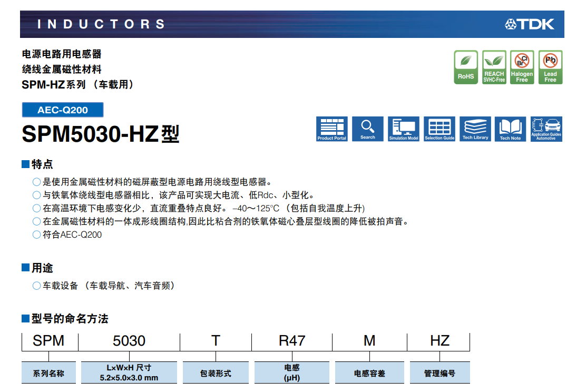Image resolution: width=586 pixels, height=392 pixels.
Task: Open the Product Portal icon
Action: (331, 129)
